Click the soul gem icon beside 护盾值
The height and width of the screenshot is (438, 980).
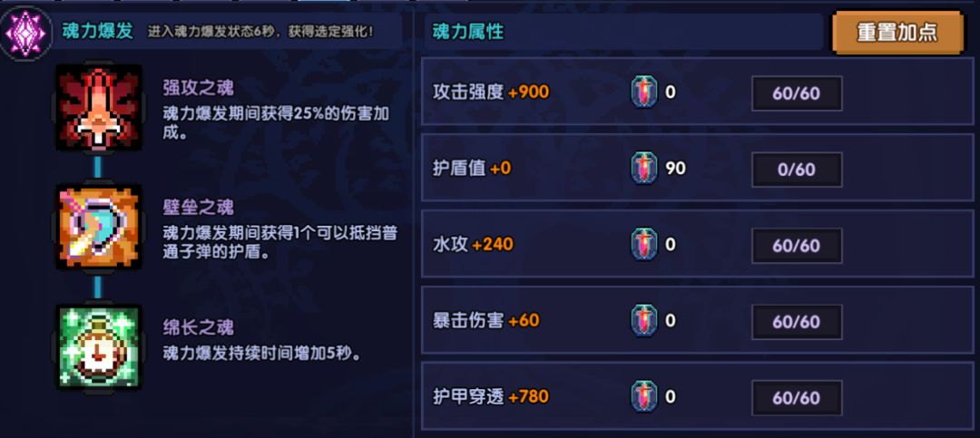(x=644, y=169)
